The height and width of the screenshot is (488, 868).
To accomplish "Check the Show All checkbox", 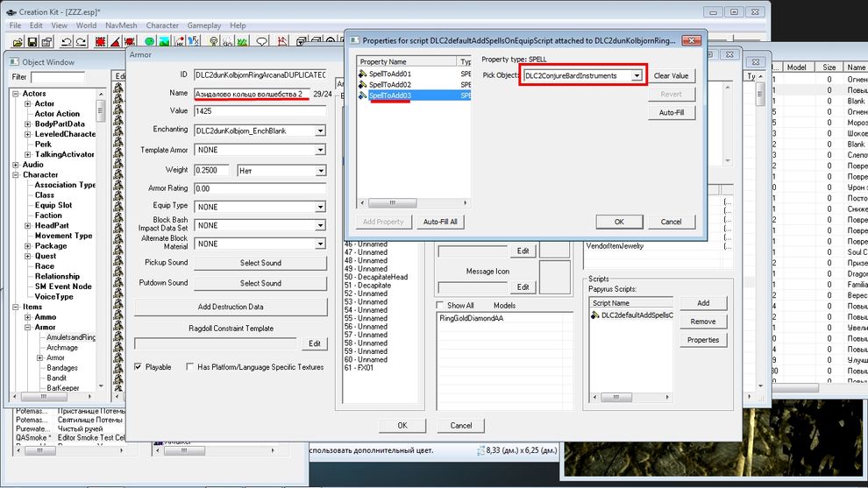I will coord(441,306).
